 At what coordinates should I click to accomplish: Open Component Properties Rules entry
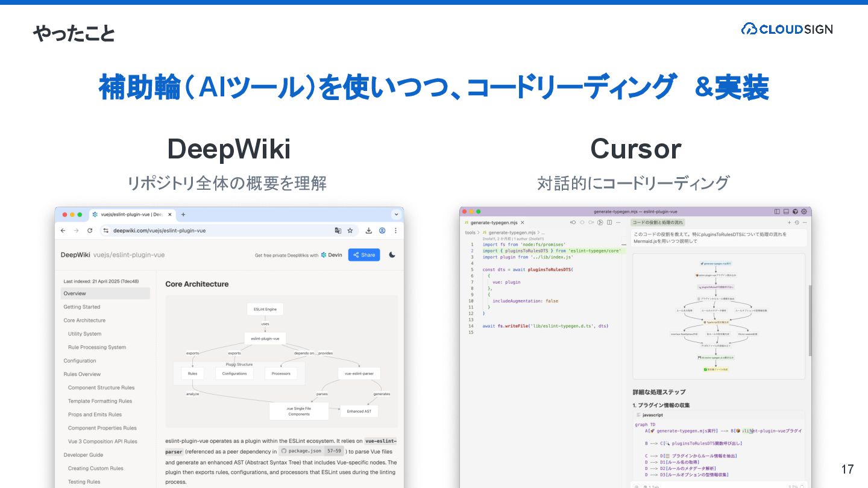pyautogui.click(x=102, y=428)
